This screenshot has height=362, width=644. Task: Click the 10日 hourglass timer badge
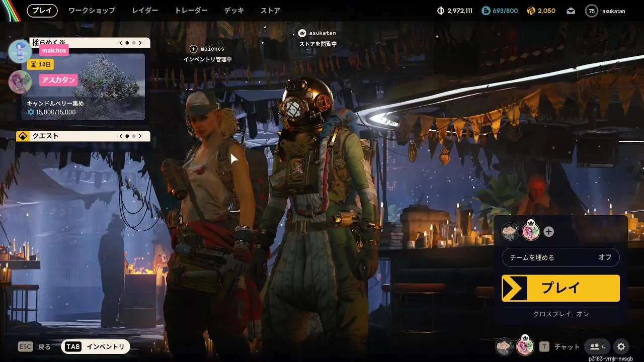point(40,64)
